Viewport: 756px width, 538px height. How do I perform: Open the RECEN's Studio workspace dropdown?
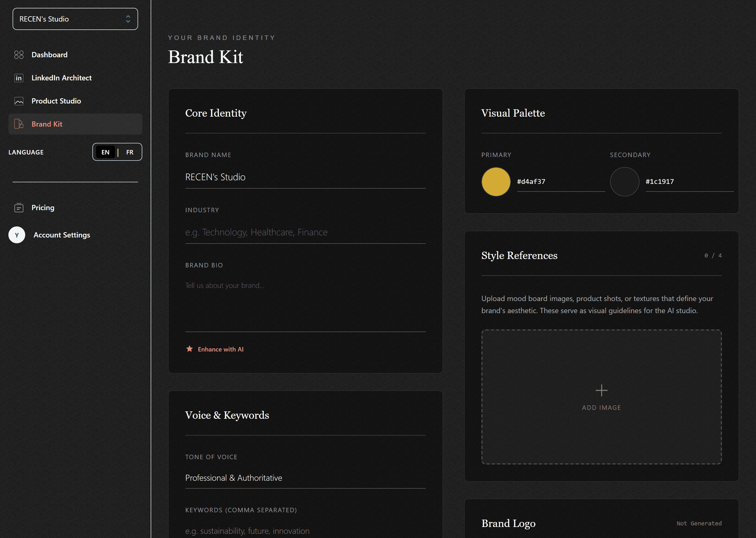(75, 19)
